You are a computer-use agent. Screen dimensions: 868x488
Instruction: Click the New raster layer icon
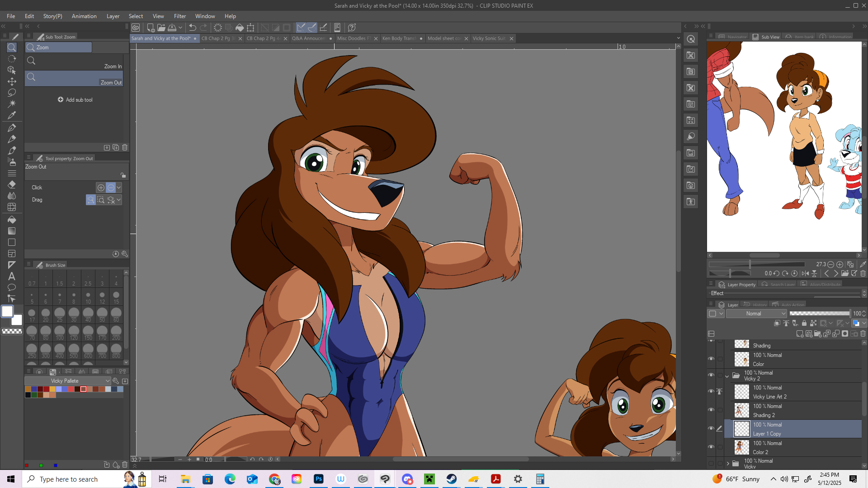tap(800, 334)
